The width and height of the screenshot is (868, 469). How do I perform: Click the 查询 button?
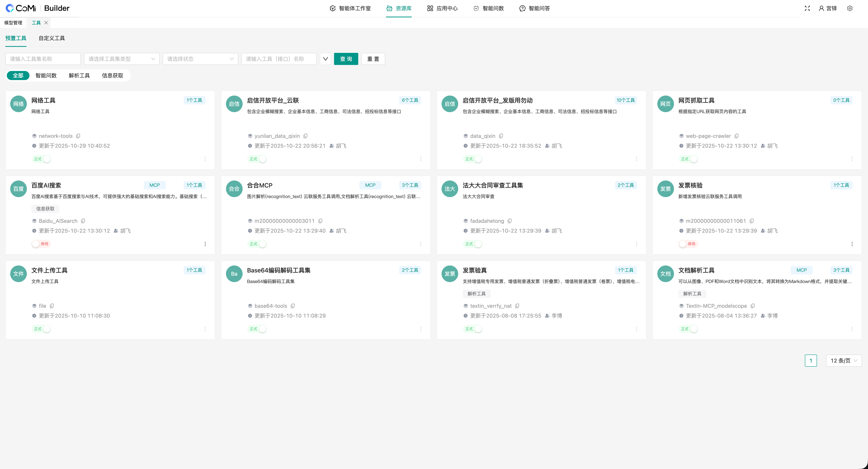coord(346,59)
